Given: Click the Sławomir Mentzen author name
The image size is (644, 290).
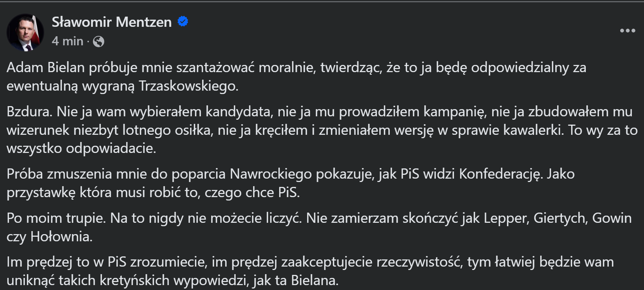Looking at the screenshot, I should [x=111, y=22].
